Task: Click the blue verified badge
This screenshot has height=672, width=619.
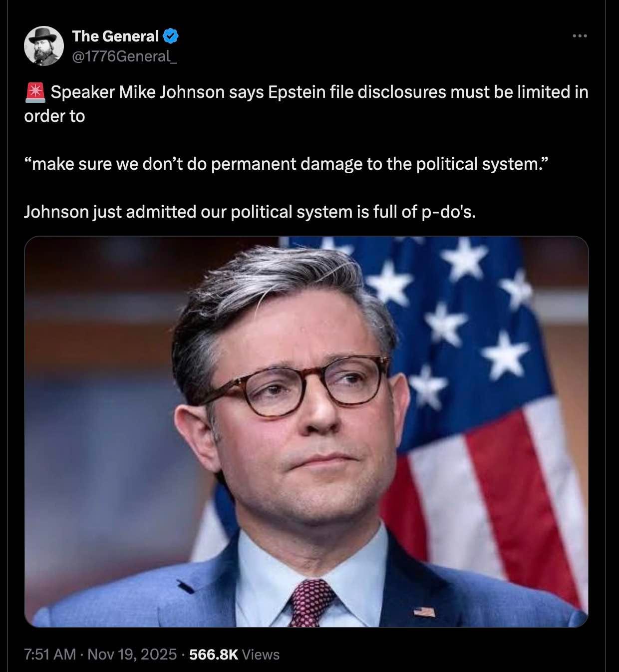Action: (171, 36)
